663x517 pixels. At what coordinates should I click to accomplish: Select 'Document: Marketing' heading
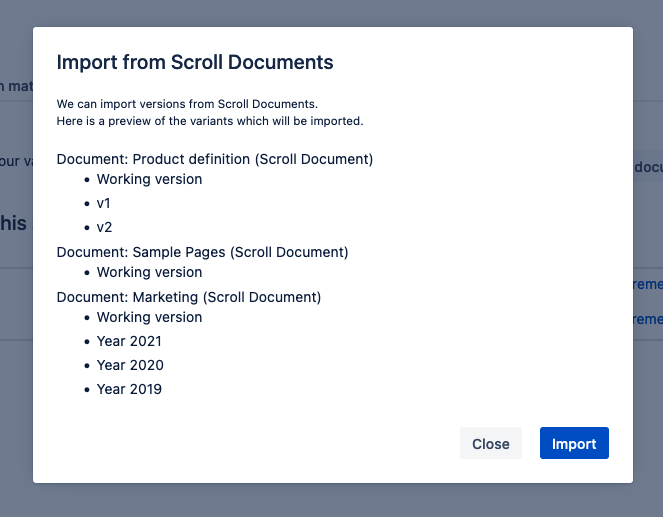[189, 297]
